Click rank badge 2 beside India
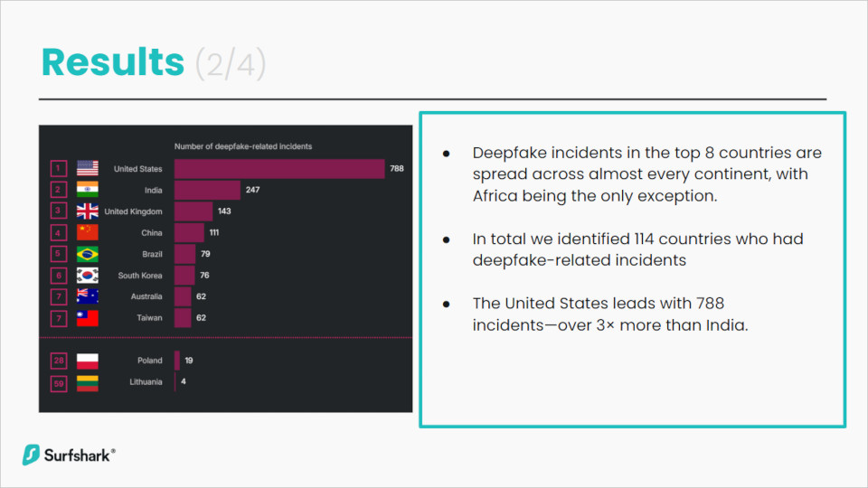The width and height of the screenshot is (868, 488). pos(59,190)
